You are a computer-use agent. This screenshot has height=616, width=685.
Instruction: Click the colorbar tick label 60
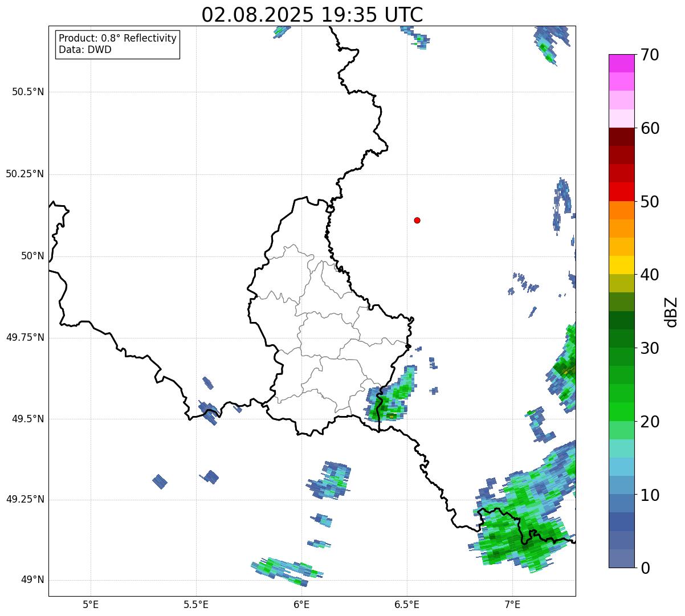650,128
